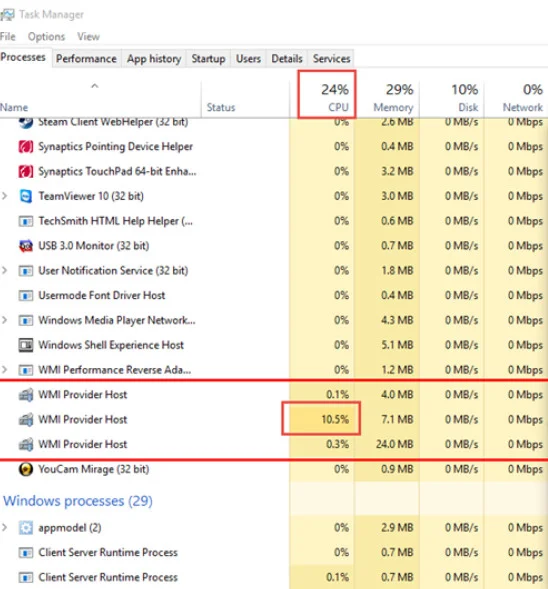548x589 pixels.
Task: Select the Windows processes (29) group header
Action: [78, 501]
